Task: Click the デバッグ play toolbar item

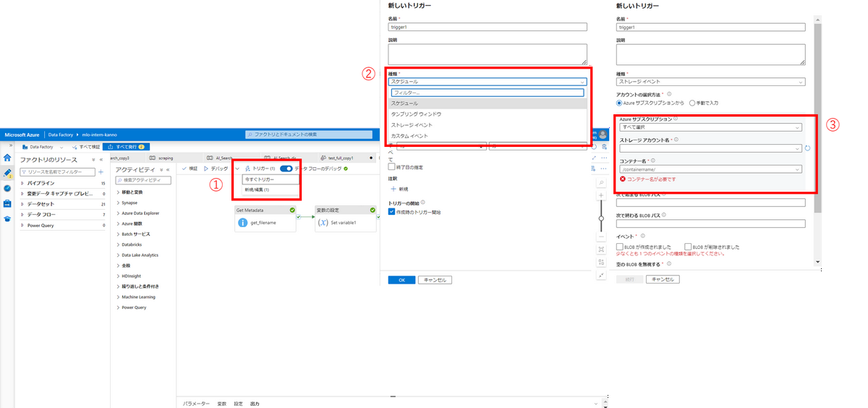Action: 216,168
